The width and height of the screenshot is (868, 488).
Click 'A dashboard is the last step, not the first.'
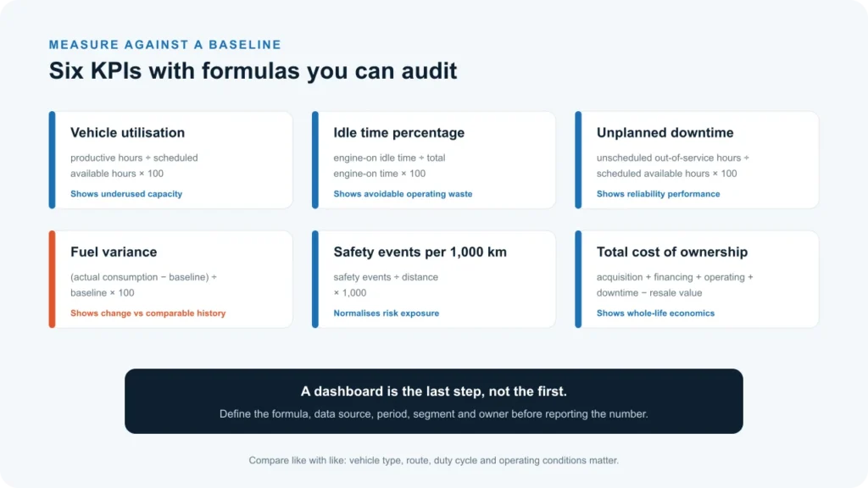[x=433, y=391]
